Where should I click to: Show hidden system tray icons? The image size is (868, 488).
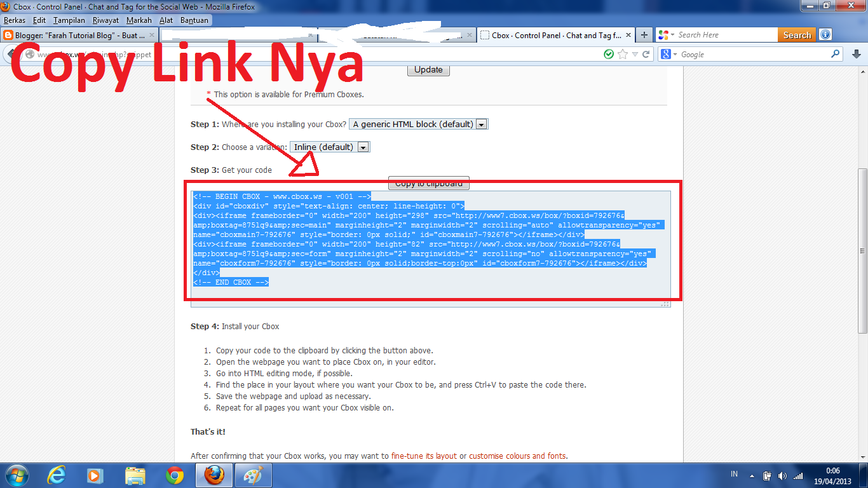pyautogui.click(x=753, y=475)
